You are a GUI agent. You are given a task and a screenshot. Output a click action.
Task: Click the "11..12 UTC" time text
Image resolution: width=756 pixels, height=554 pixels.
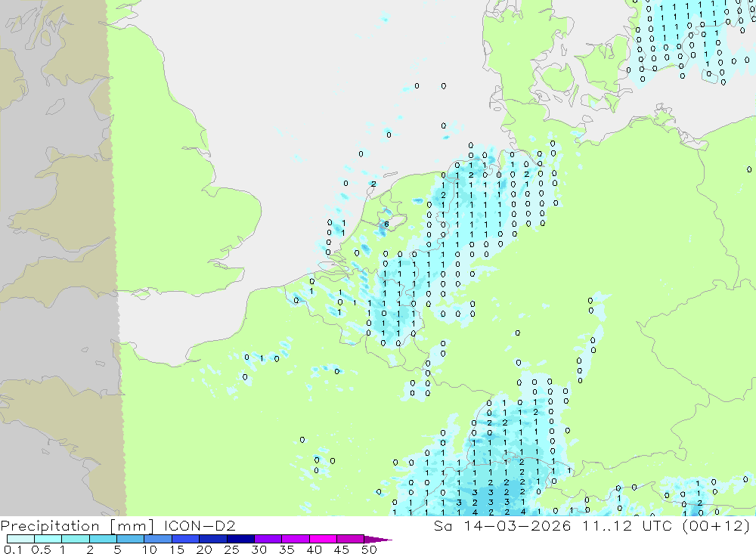click(627, 525)
